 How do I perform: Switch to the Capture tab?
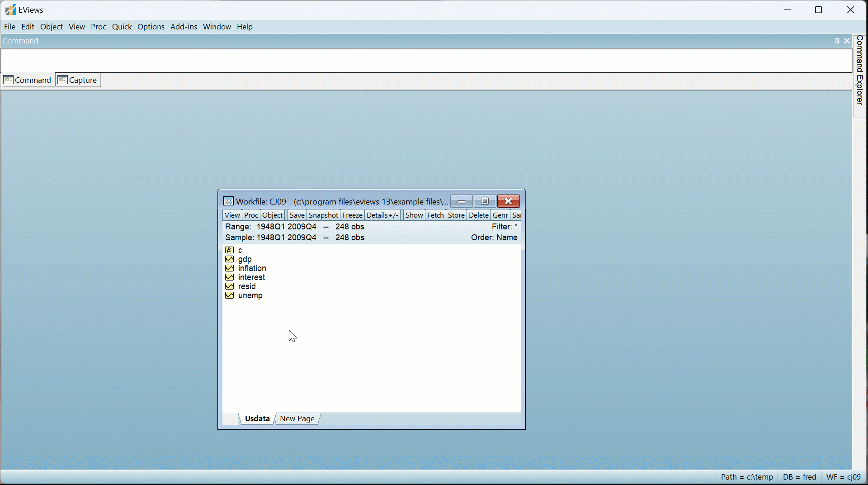[78, 80]
